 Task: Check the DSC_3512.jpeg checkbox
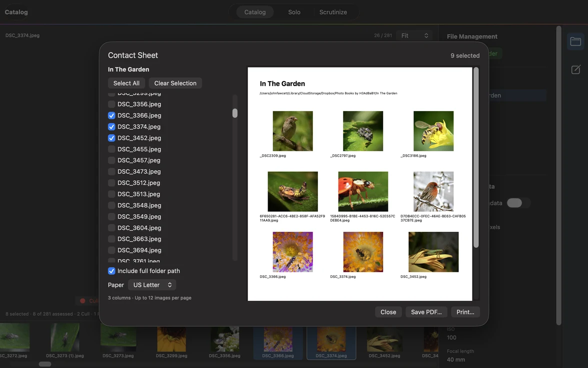[111, 183]
